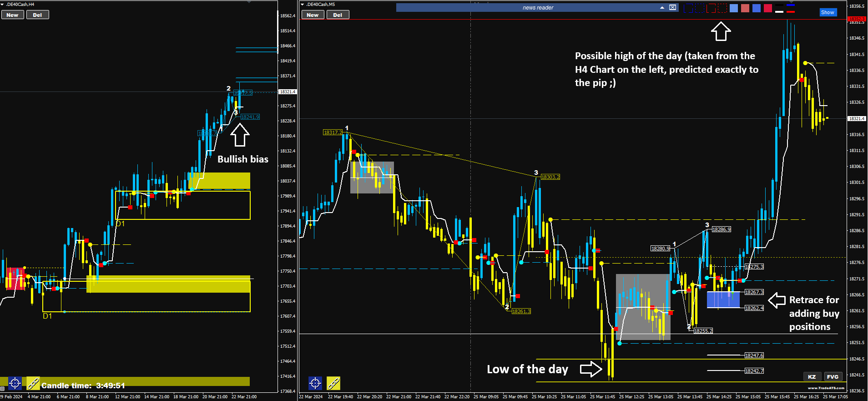Select the dashed blue outline rectangle tool

(700, 8)
